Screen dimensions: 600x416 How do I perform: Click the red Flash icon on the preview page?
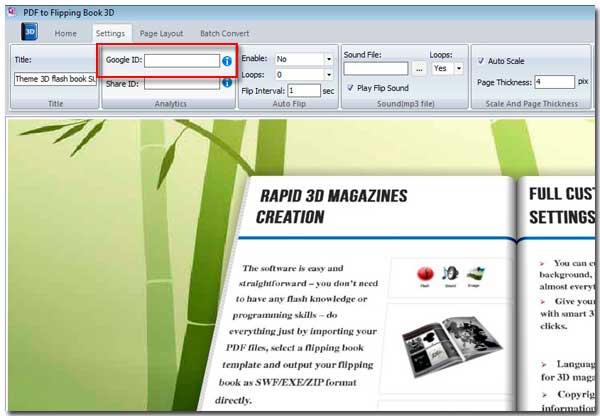point(425,274)
